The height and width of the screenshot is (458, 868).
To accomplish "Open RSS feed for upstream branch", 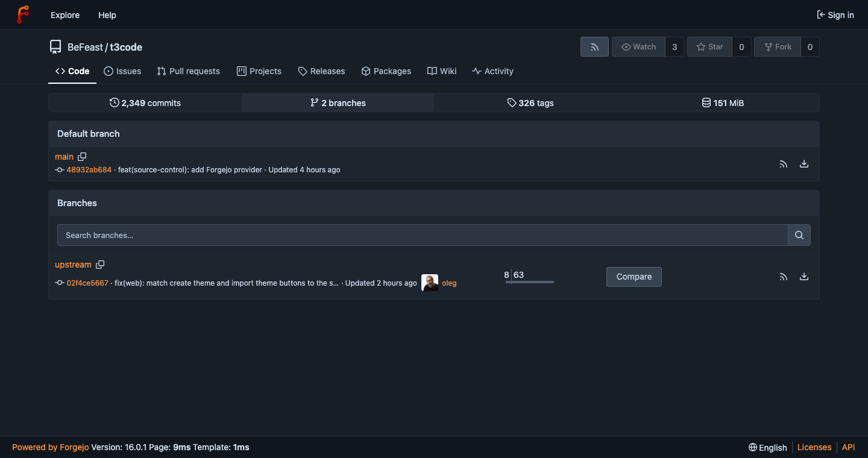I will pos(784,277).
